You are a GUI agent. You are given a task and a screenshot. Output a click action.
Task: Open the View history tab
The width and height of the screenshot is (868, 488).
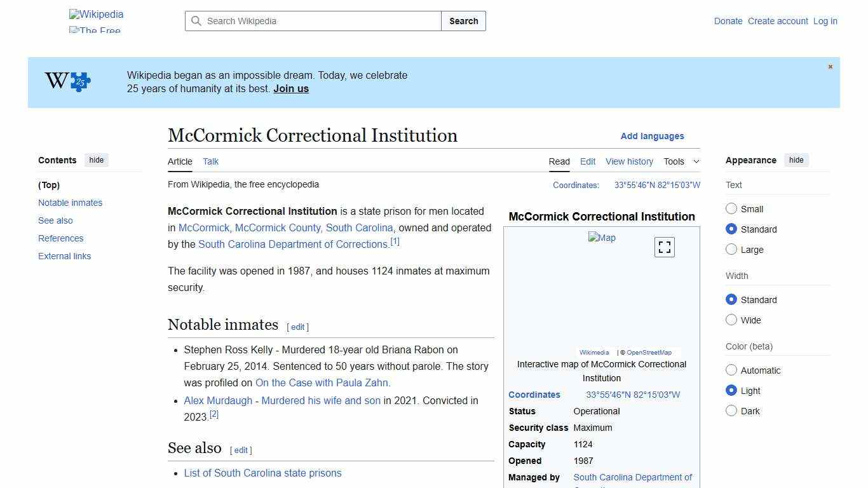coord(629,161)
